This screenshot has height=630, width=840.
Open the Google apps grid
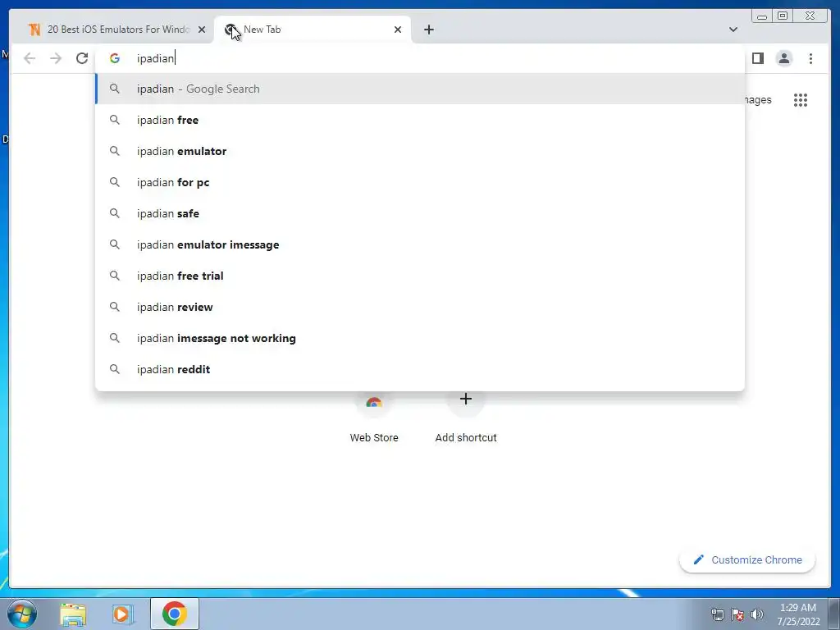pyautogui.click(x=801, y=99)
